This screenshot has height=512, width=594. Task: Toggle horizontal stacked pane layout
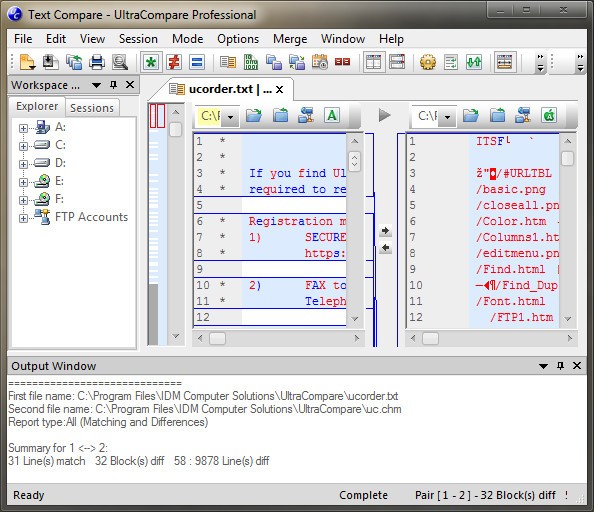pos(397,62)
